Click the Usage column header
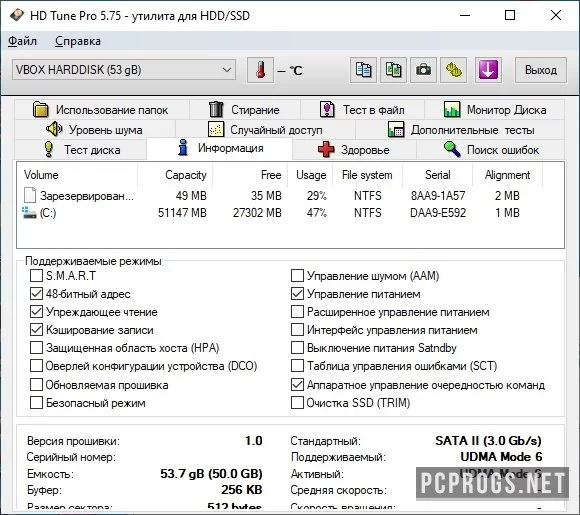The height and width of the screenshot is (515, 580). click(310, 175)
